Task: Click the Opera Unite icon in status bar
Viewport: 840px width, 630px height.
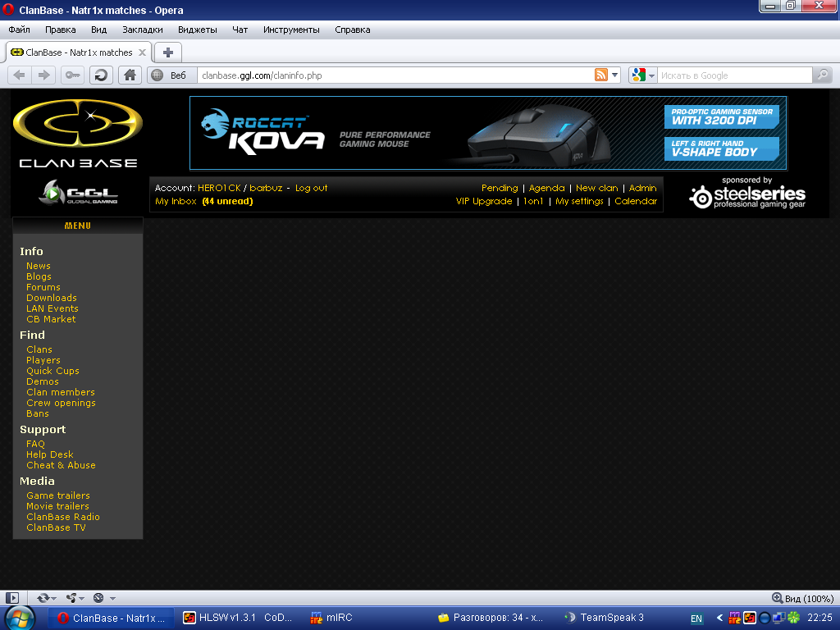Action: (71, 598)
